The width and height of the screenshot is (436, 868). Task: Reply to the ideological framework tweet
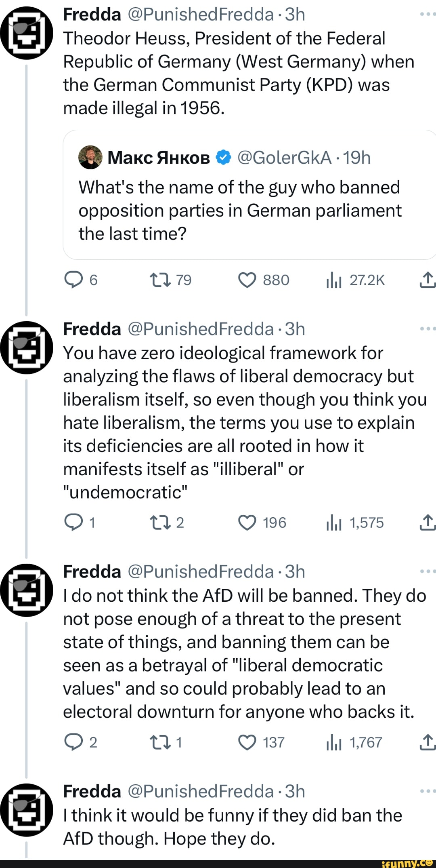coord(73,522)
